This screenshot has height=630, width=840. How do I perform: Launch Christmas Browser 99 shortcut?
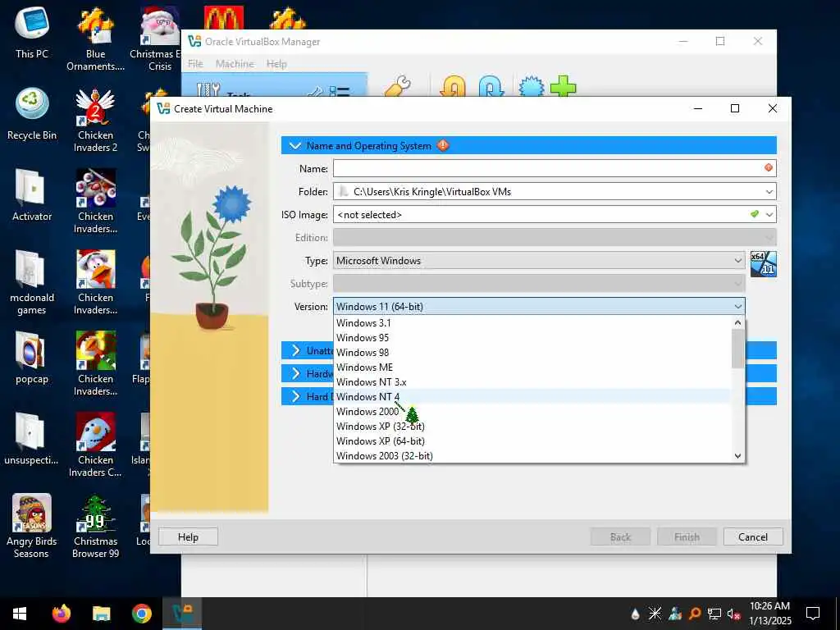pyautogui.click(x=95, y=526)
